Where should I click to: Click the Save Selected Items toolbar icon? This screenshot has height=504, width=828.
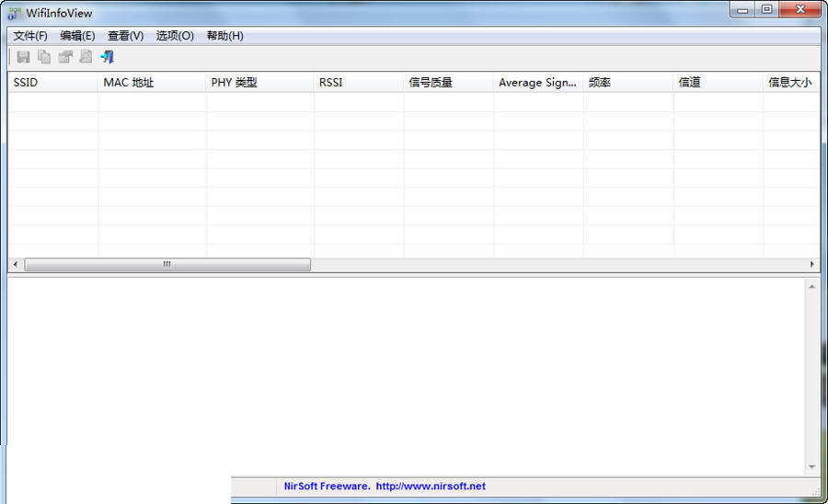[x=23, y=57]
